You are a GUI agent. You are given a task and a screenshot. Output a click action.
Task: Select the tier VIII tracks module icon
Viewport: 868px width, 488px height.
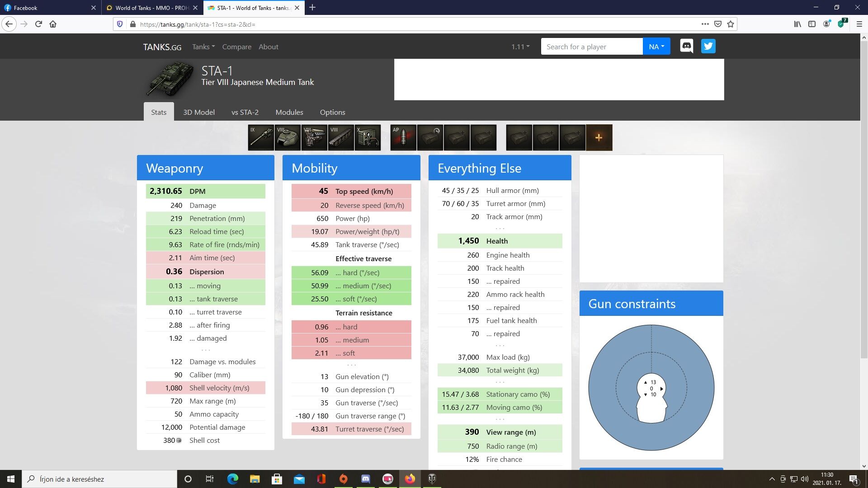point(341,137)
